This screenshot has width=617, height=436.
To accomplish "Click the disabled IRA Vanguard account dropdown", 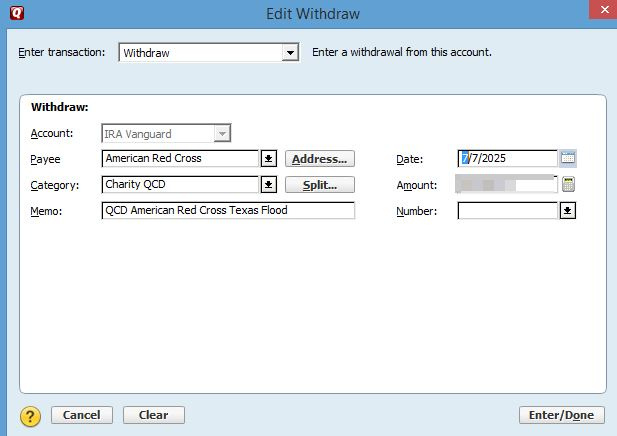I will pos(166,134).
